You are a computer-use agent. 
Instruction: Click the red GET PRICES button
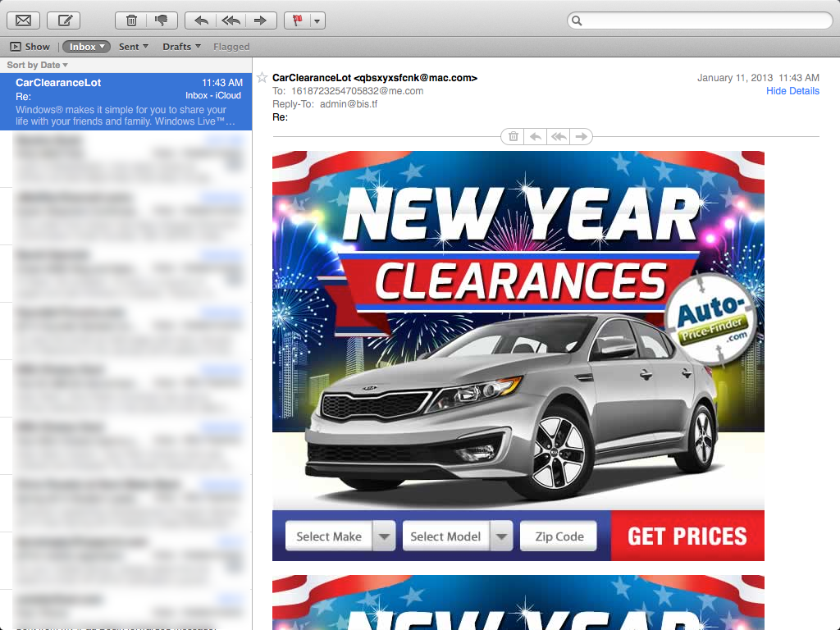[687, 536]
